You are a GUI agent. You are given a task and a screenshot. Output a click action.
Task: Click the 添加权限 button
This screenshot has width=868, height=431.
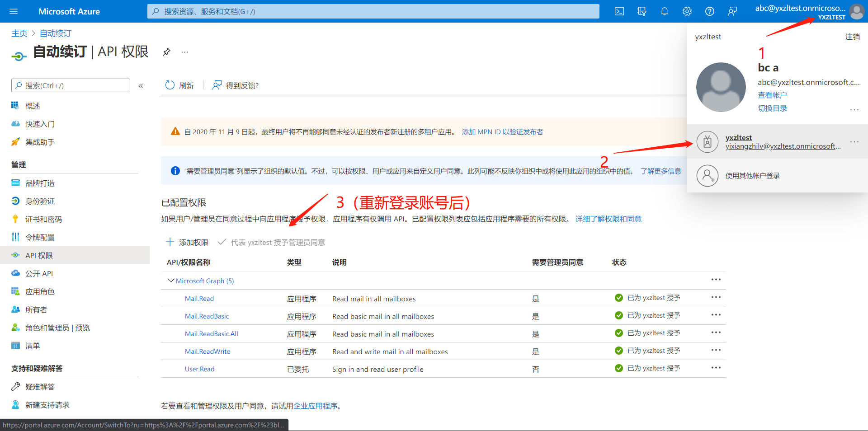coord(187,243)
